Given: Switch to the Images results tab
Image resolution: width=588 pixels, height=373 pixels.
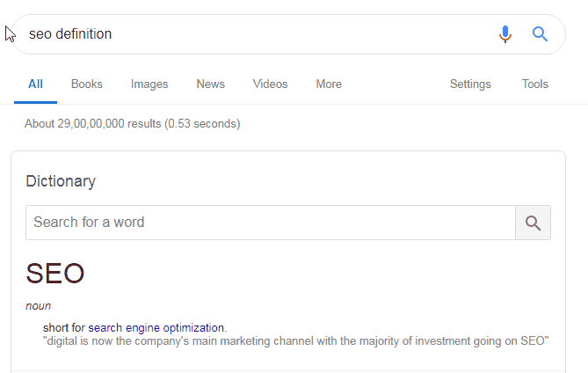Looking at the screenshot, I should pyautogui.click(x=149, y=84).
